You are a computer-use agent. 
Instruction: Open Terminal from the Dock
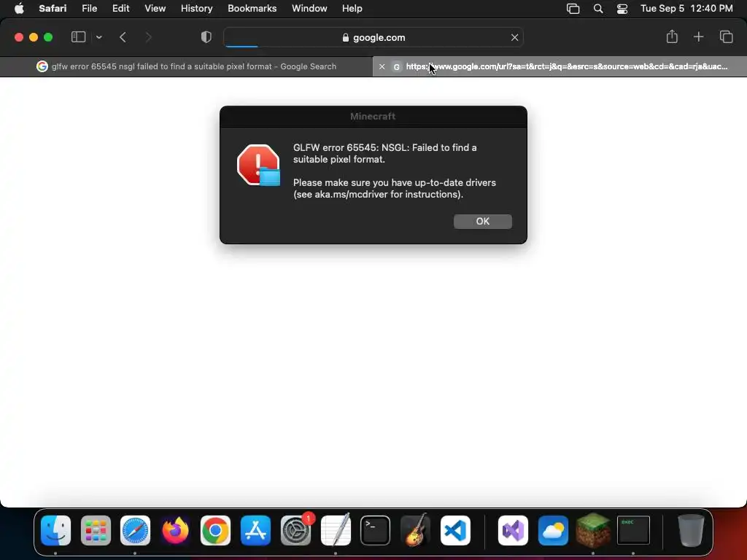(376, 530)
